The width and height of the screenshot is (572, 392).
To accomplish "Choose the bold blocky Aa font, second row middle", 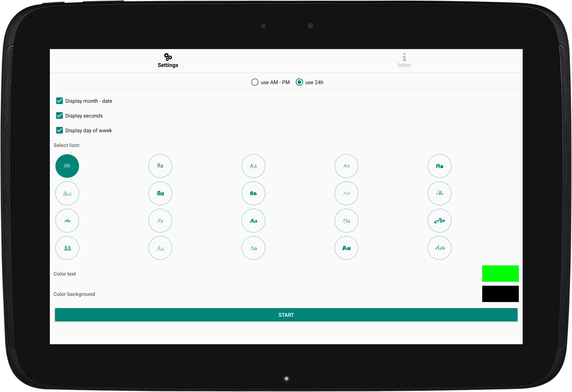I will (253, 194).
